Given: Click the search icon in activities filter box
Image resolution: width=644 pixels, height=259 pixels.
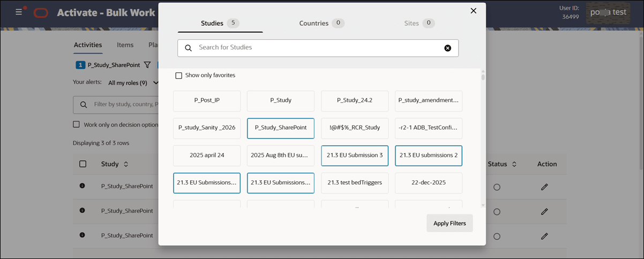Looking at the screenshot, I should click(84, 105).
